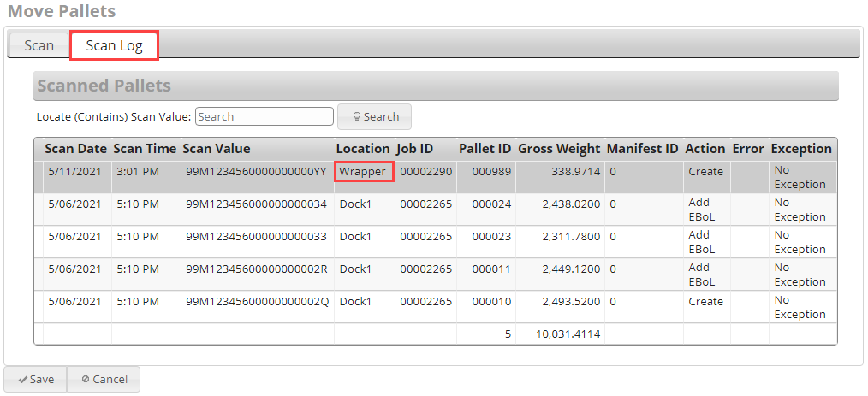Click the lightbulb icon on Search button
Viewport: 868px width, 396px height.
coord(357,116)
